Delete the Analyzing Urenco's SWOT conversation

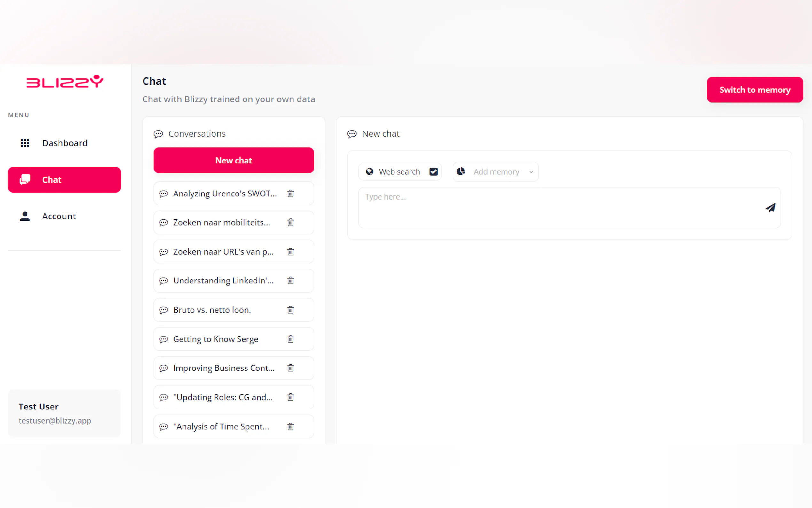click(290, 194)
